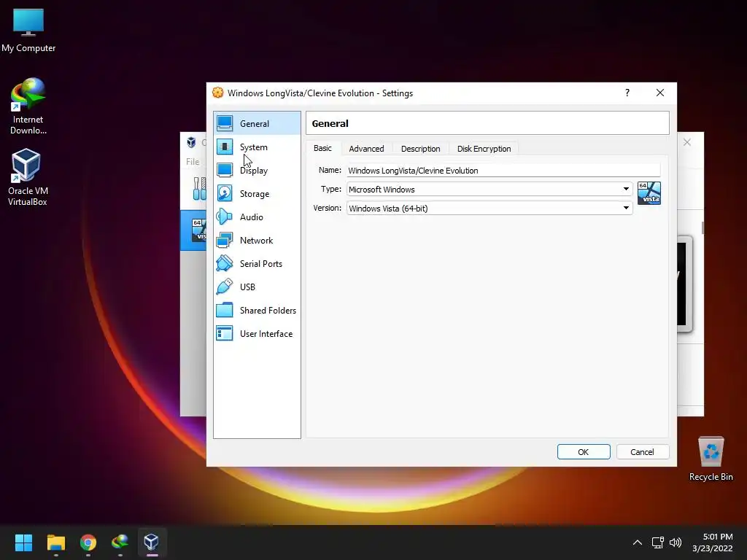The height and width of the screenshot is (560, 747).
Task: Open the USB settings icon
Action: [225, 287]
